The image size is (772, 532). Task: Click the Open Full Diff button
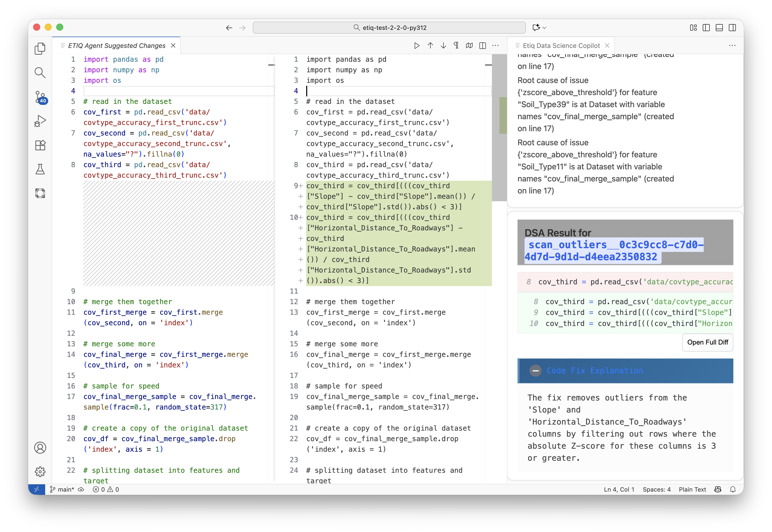coord(707,342)
